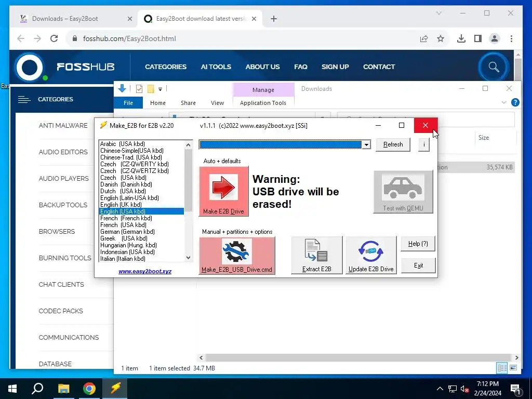
Task: Open AI TOOLS in FossHub navigation
Action: point(216,67)
